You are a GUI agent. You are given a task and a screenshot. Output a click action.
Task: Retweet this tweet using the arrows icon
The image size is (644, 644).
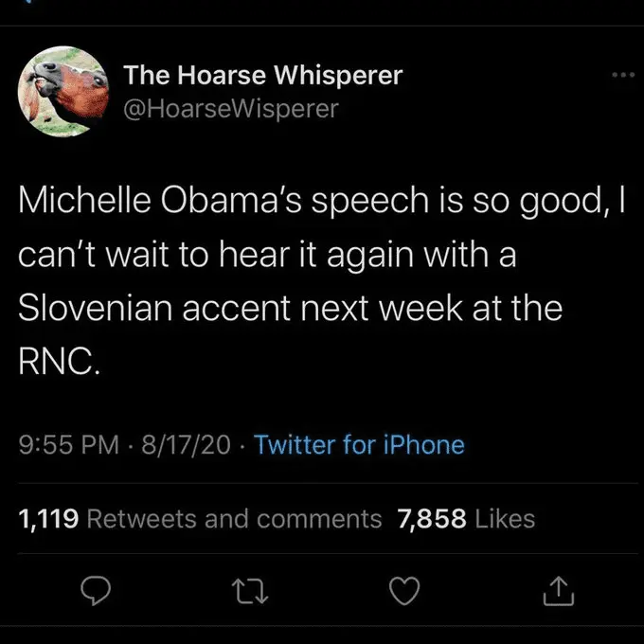(249, 592)
